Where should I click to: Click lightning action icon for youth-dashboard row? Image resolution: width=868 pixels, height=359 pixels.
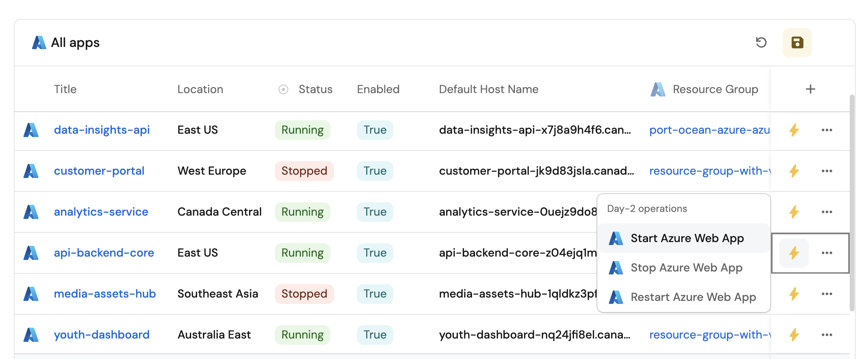(794, 335)
